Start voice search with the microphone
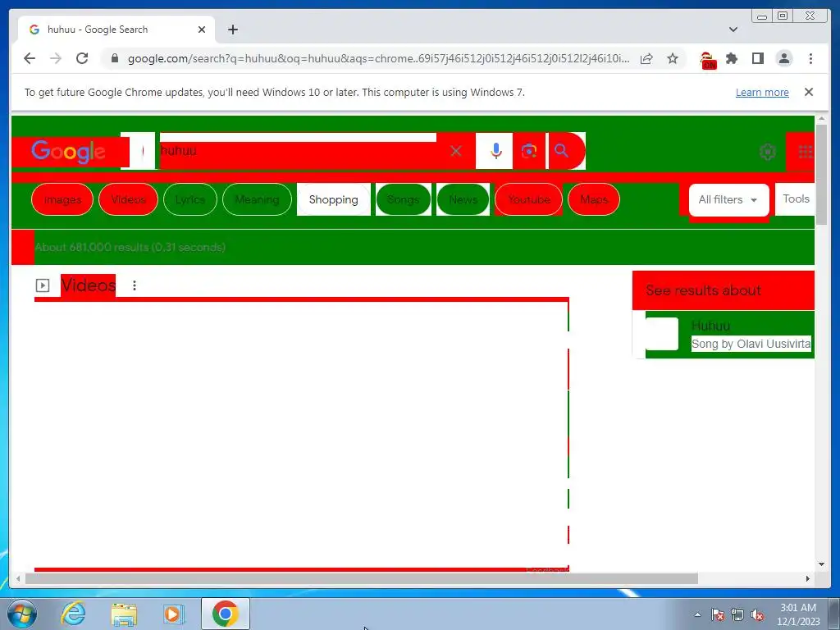The height and width of the screenshot is (630, 840). point(496,151)
